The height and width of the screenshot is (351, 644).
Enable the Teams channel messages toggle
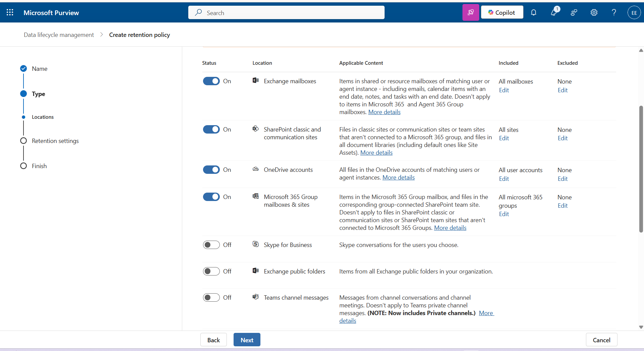211,298
